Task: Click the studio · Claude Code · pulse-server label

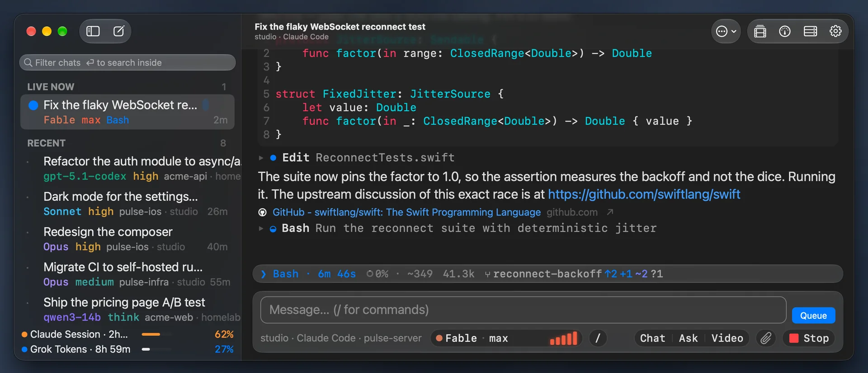Action: click(x=341, y=338)
